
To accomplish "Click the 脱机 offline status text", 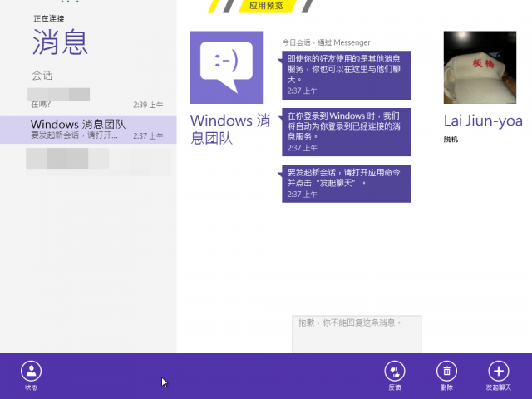I will coord(451,140).
